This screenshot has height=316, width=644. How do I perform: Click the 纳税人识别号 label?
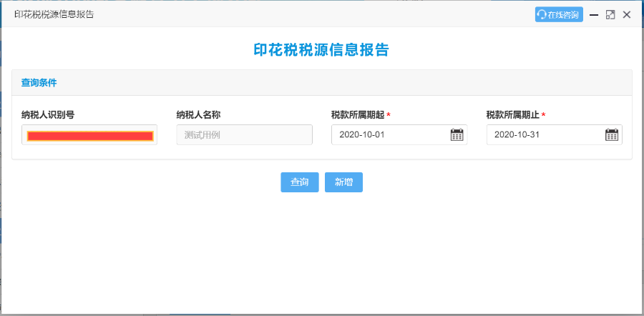click(48, 115)
